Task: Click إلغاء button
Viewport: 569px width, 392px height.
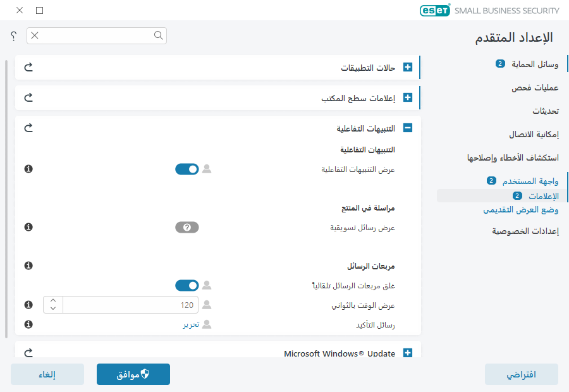Action: [47, 374]
